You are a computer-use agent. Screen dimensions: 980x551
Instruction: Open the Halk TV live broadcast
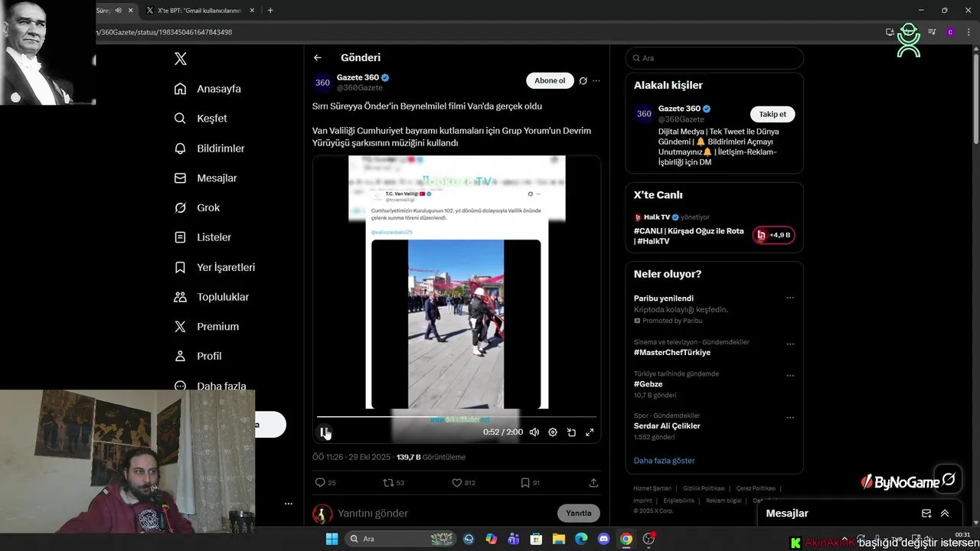[689, 236]
